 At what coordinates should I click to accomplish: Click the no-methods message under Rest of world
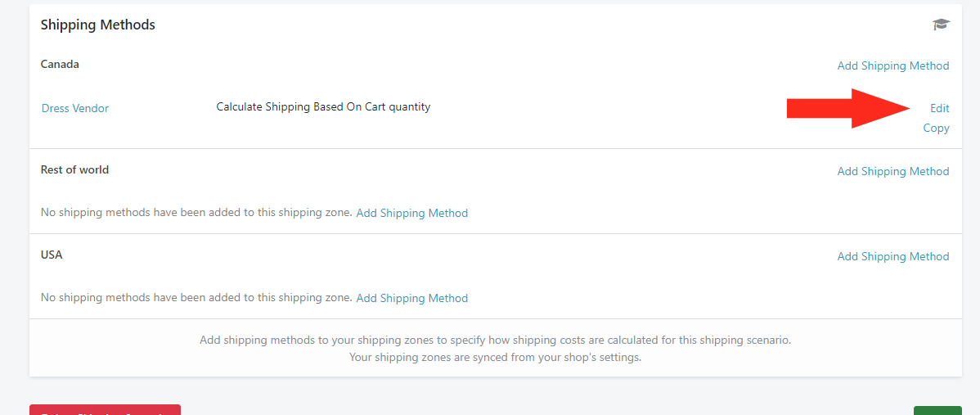tap(196, 213)
